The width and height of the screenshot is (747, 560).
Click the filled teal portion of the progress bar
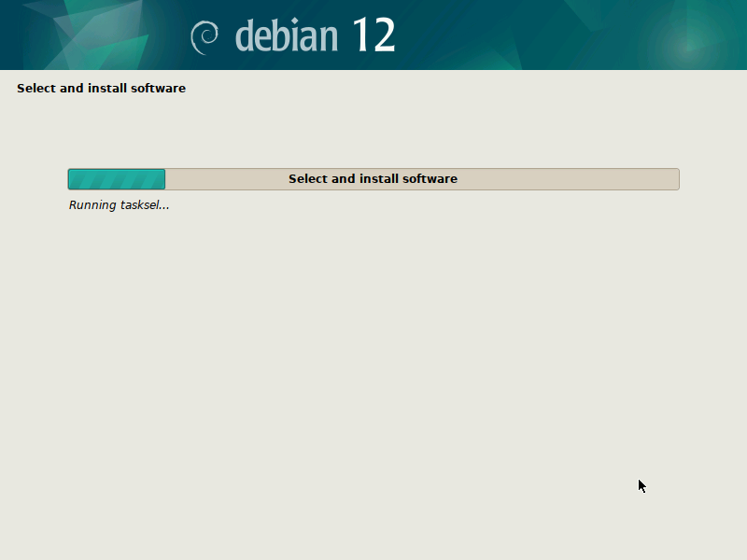(x=116, y=178)
